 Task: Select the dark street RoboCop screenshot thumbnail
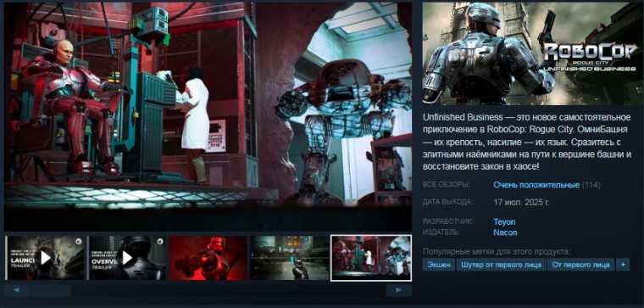(290, 258)
